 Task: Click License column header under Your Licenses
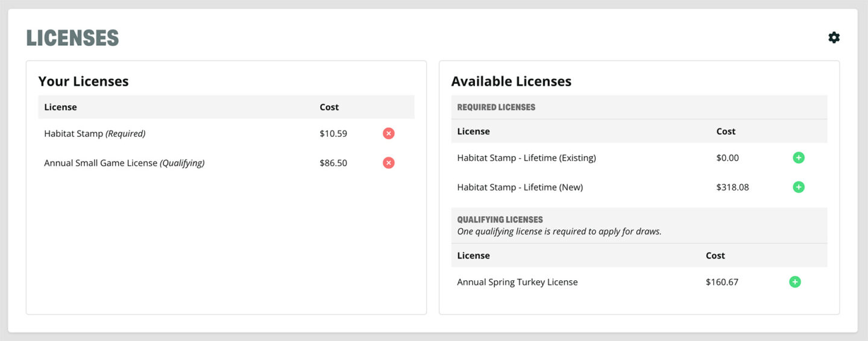coord(60,107)
